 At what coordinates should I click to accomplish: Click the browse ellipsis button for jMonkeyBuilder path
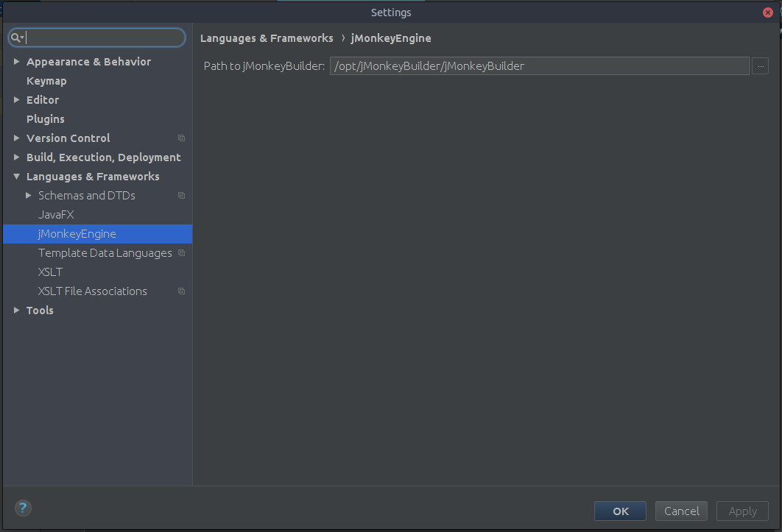[760, 65]
